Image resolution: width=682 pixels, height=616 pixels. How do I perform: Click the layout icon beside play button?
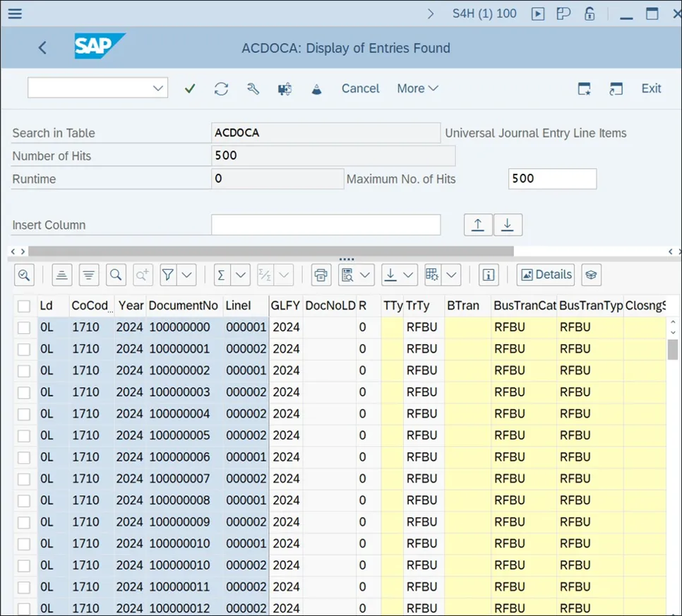point(563,14)
